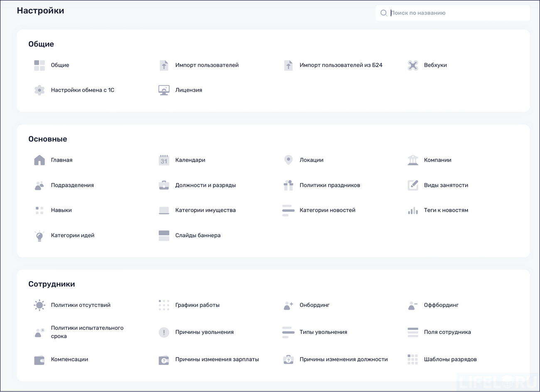Screen dimensions: 540x392
Task: Open the Причины увольнения exclamation icon
Action: tap(164, 332)
